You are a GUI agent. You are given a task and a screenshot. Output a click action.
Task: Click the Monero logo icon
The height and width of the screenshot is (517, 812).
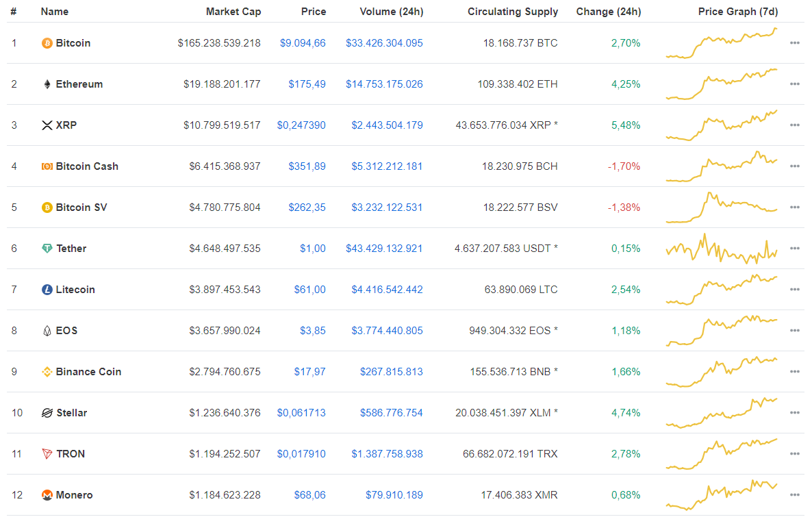point(47,495)
